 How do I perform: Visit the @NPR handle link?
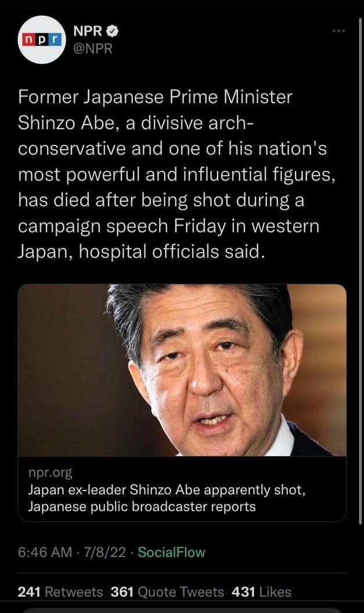[92, 48]
